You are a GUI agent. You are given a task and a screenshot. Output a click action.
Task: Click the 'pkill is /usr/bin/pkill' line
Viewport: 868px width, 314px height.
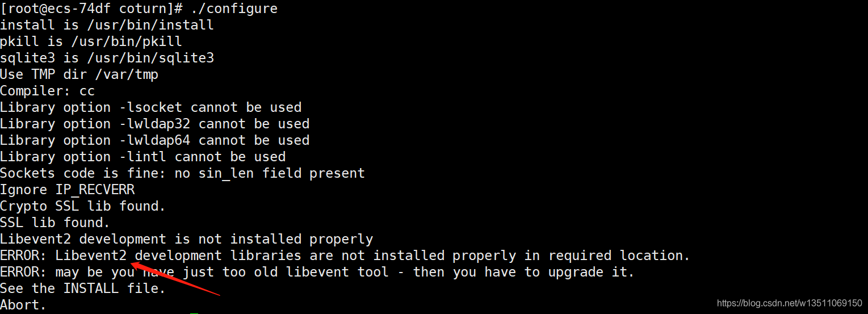(x=91, y=41)
